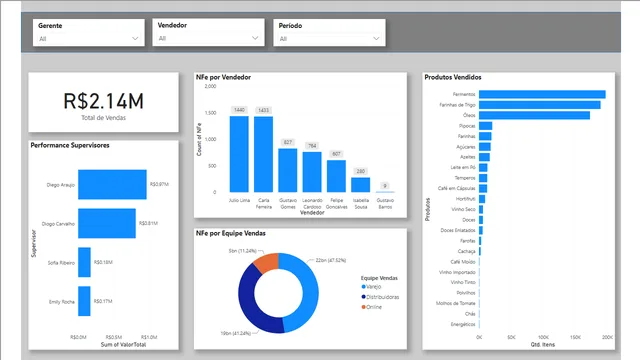Click the 'Doces Enlatados' product label
The height and width of the screenshot is (360, 640).
(458, 230)
